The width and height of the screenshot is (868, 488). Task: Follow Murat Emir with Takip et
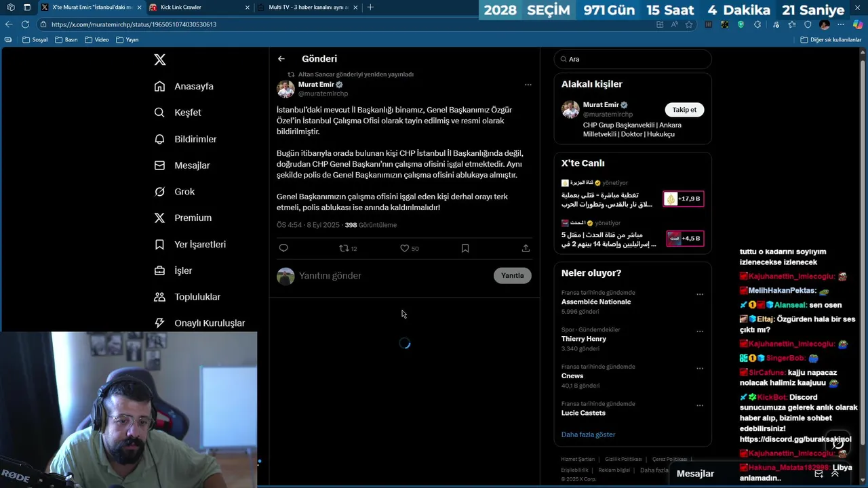point(684,110)
